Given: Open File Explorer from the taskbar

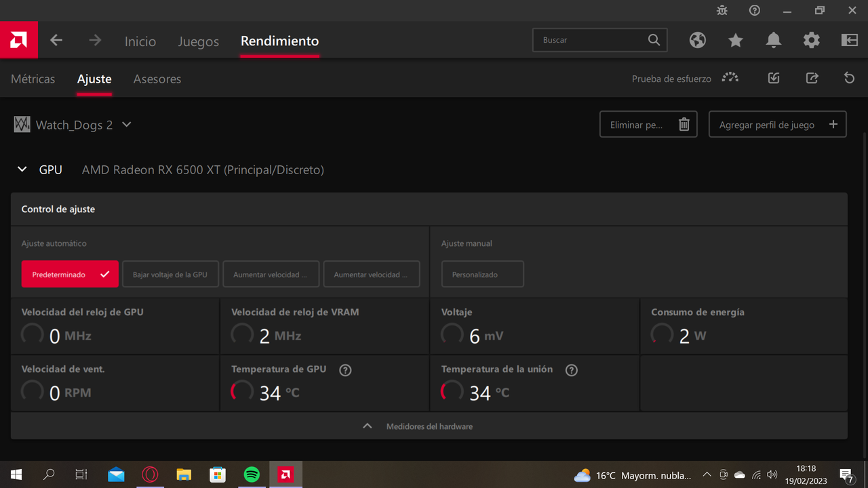Looking at the screenshot, I should (184, 475).
